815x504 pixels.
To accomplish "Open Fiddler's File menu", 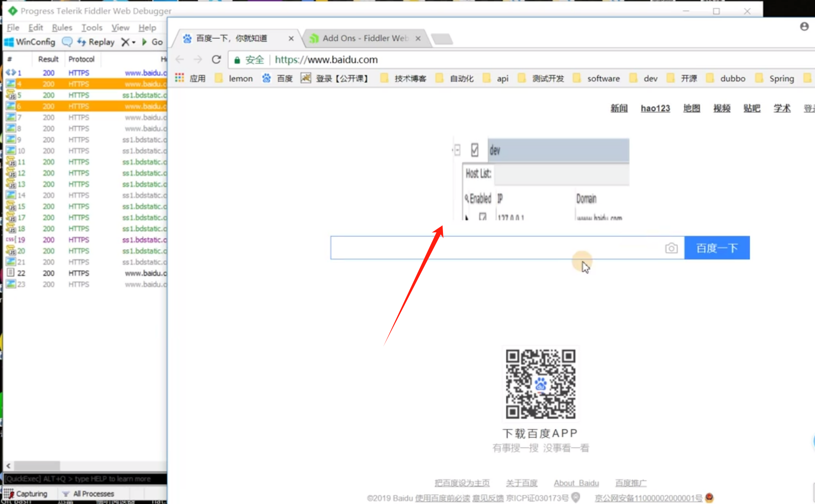I will coord(13,27).
